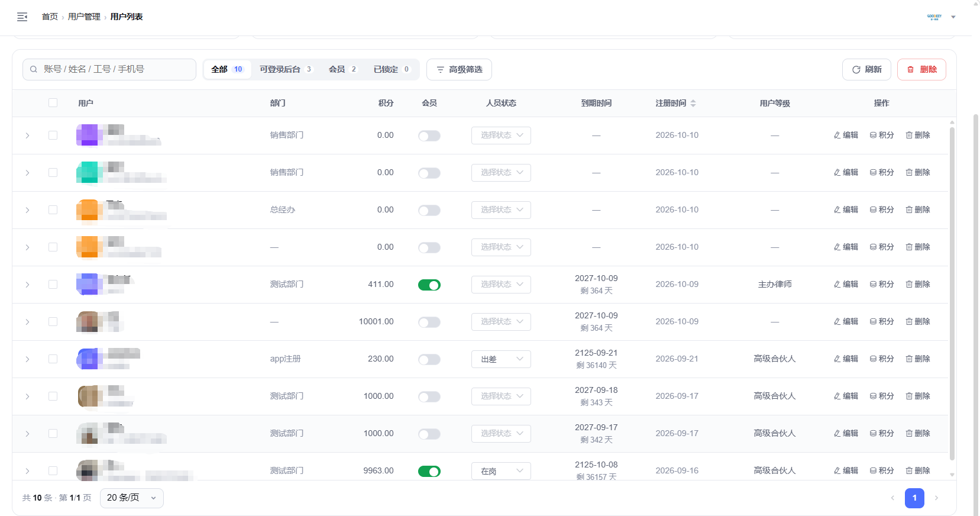The image size is (980, 516).
Task: Open the 20 条/页 page size dropdown
Action: [x=132, y=498]
